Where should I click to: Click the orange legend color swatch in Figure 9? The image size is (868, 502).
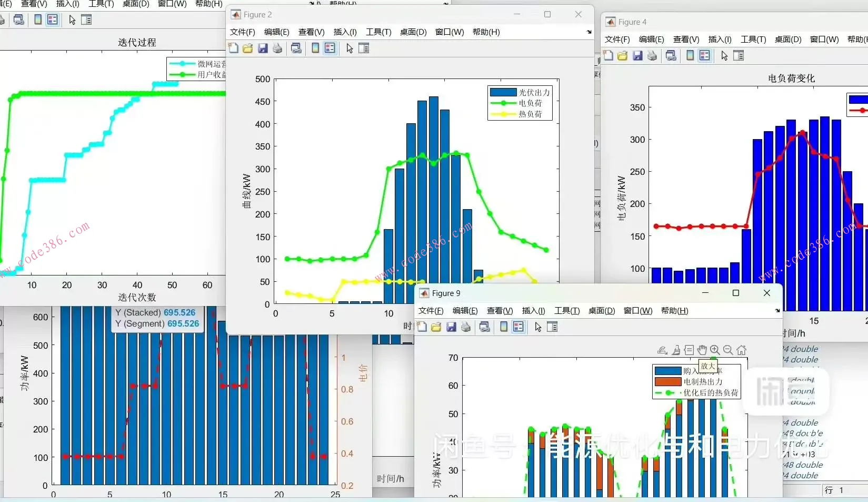point(668,382)
